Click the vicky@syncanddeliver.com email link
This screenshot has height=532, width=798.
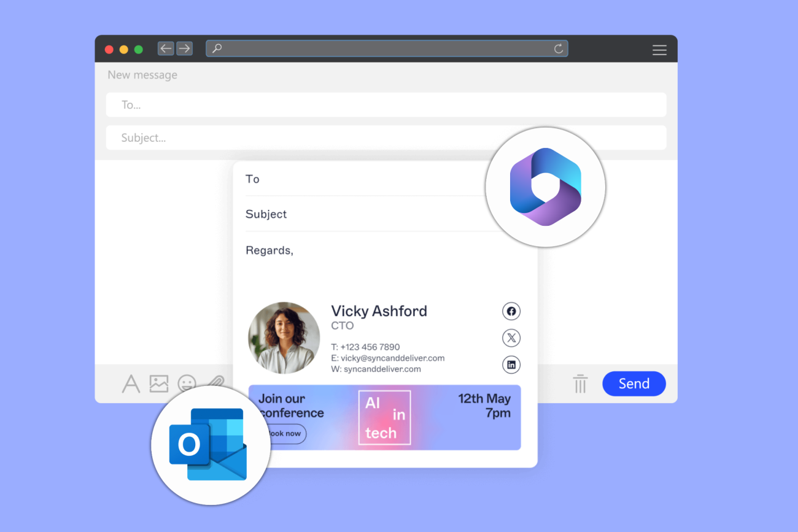(393, 358)
